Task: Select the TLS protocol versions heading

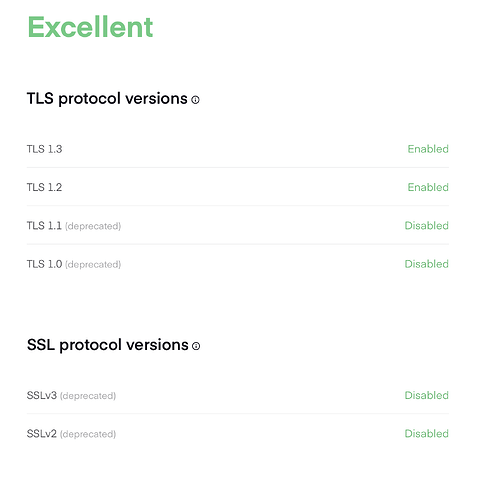Action: [x=107, y=99]
